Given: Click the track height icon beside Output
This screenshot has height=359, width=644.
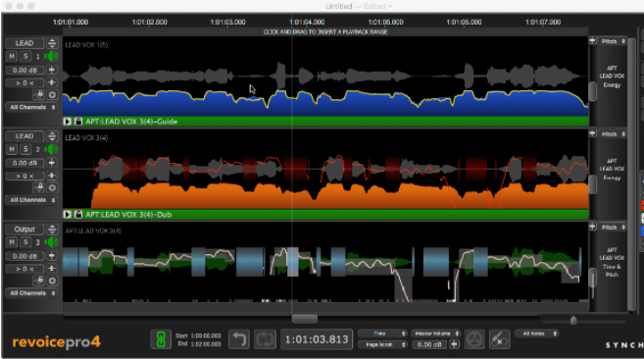Looking at the screenshot, I should pos(52,230).
